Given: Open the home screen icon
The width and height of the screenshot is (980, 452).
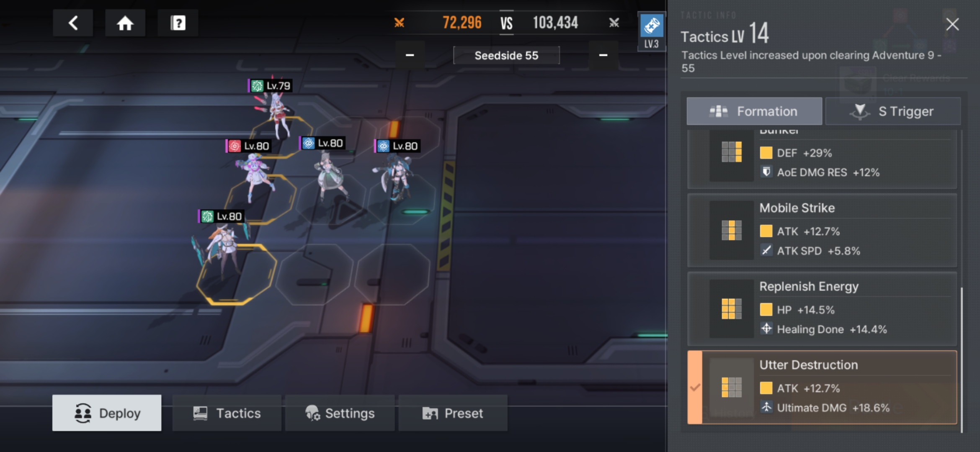Looking at the screenshot, I should coord(125,23).
